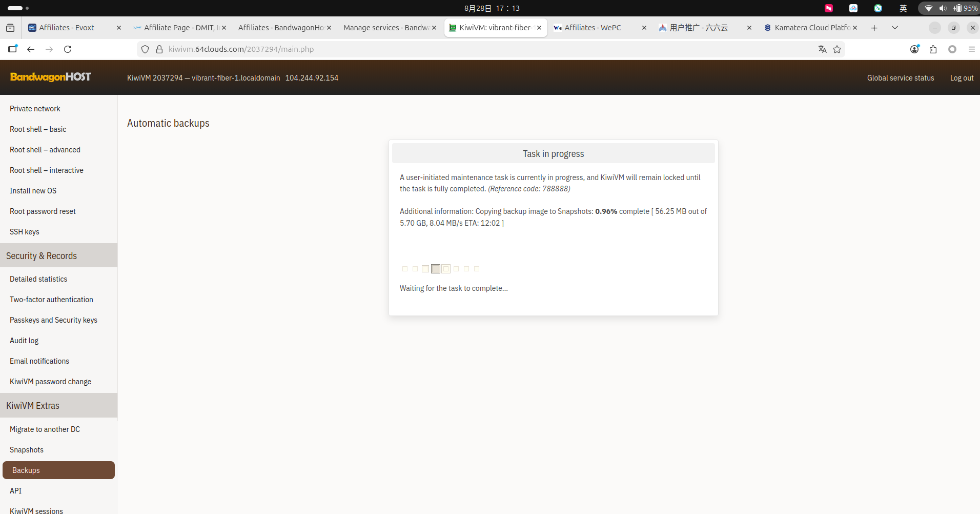Open Root password reset page

43,211
